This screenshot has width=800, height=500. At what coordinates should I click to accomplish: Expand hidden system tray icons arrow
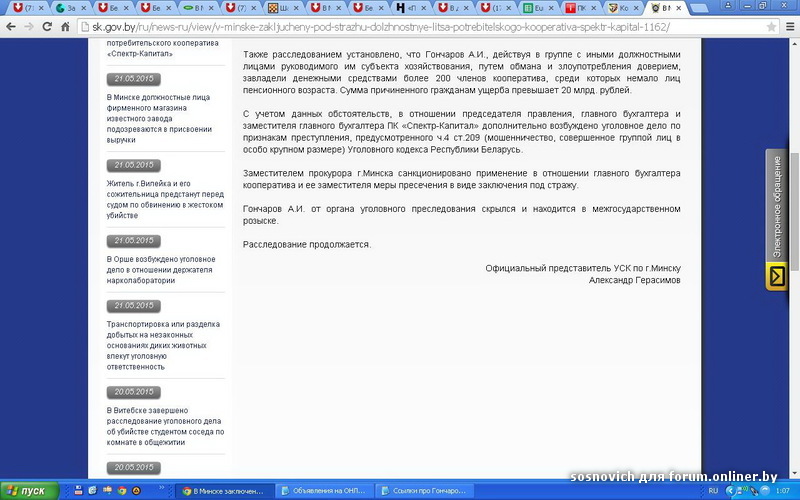(730, 491)
